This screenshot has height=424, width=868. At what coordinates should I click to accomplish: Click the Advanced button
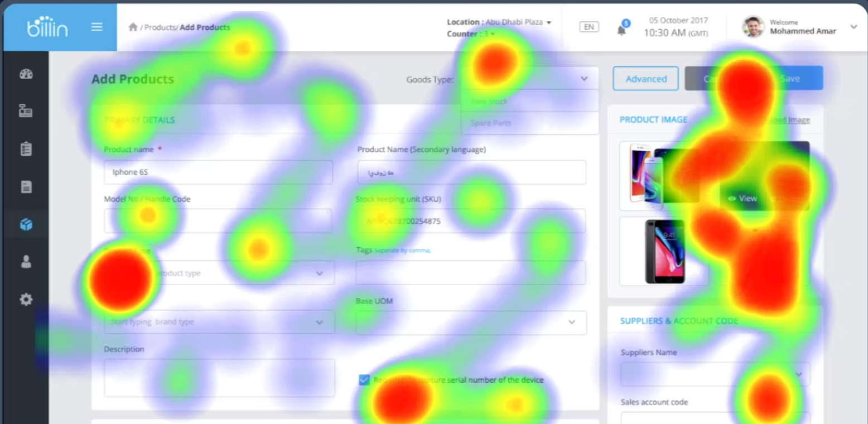[x=646, y=79]
